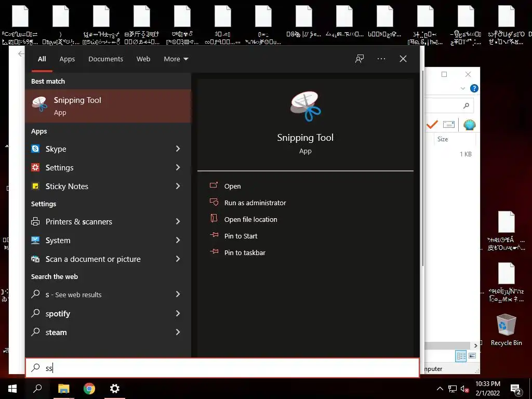
Task: Click the Sticky Notes icon
Action: click(35, 186)
